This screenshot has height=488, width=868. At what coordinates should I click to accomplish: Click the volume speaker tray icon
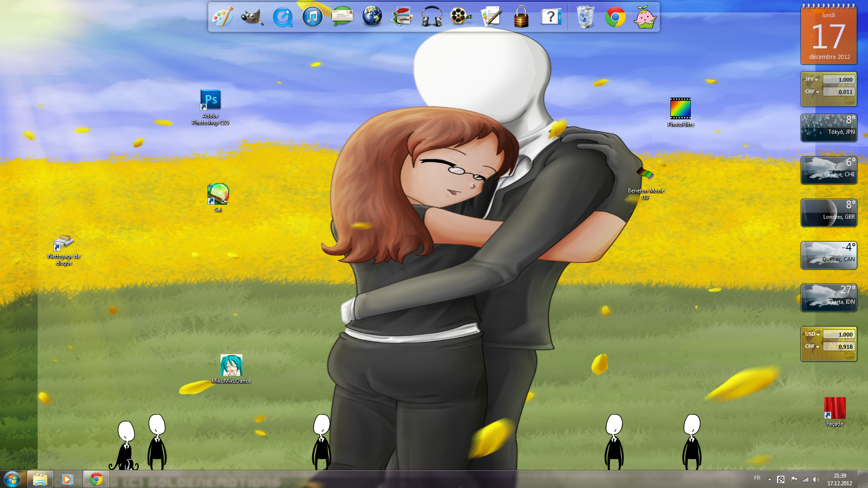[x=816, y=479]
